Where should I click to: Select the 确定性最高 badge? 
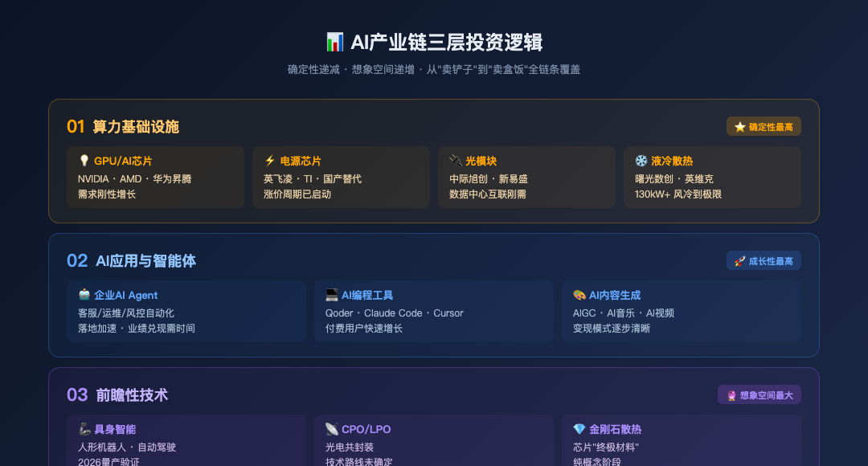[x=764, y=127]
